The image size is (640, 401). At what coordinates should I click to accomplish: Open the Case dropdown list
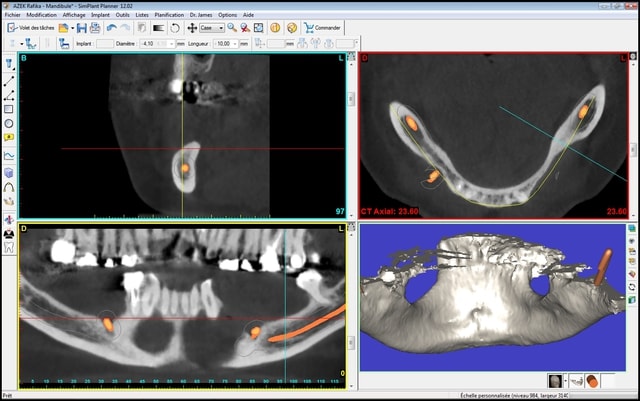221,28
